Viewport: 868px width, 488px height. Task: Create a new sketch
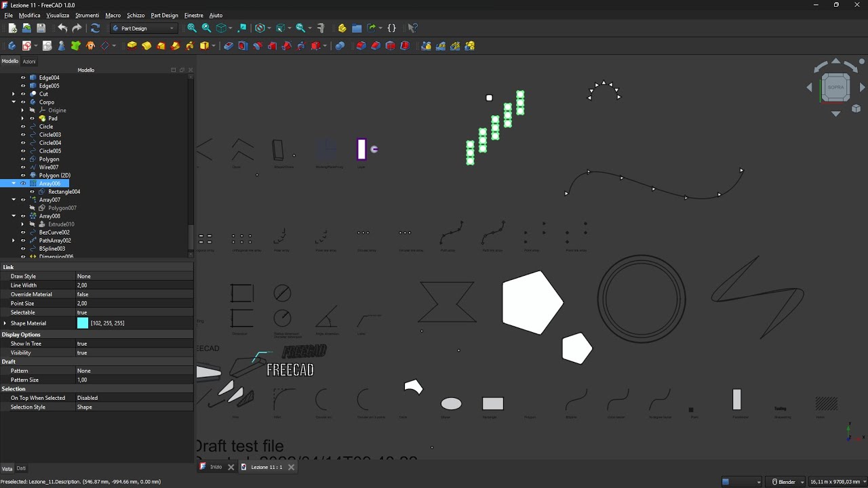coord(26,45)
